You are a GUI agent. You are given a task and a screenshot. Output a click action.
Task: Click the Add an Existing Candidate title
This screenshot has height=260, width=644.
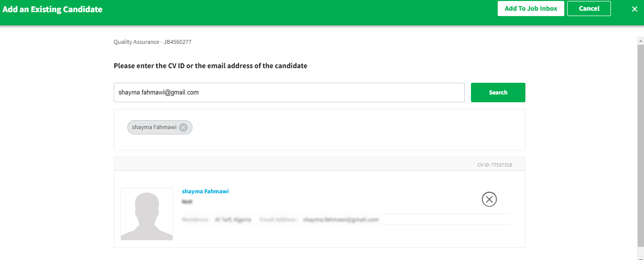tap(52, 9)
